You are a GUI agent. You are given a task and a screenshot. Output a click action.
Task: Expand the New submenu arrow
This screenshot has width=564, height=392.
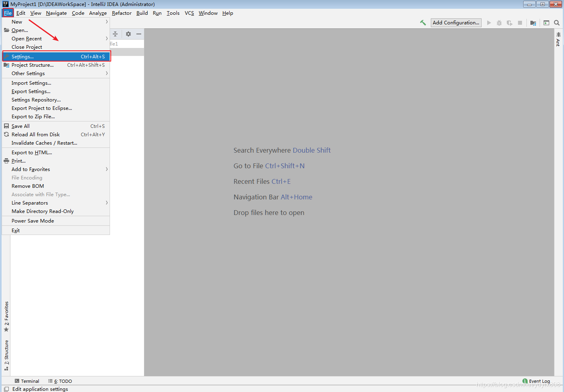[106, 22]
